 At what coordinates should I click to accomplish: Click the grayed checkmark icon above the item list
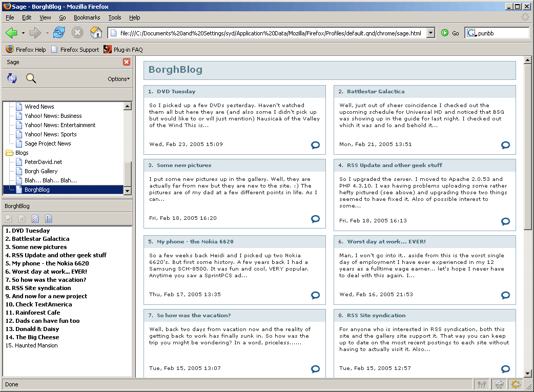(x=9, y=219)
